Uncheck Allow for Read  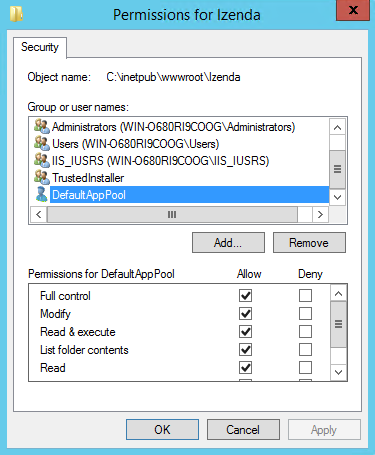[245, 368]
